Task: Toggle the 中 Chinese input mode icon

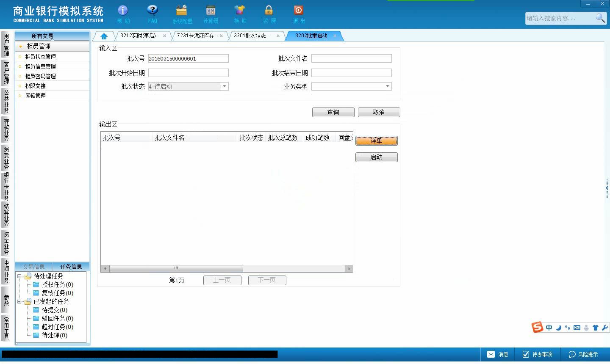Action: point(549,328)
